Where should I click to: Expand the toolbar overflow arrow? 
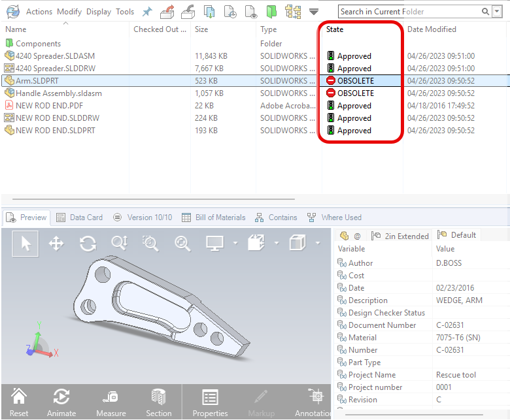click(314, 12)
